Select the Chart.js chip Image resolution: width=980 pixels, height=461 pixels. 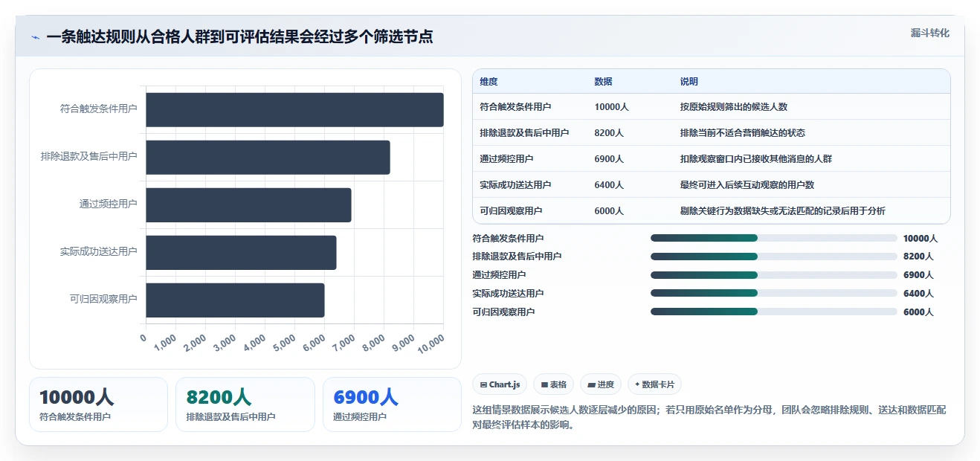[x=500, y=384]
